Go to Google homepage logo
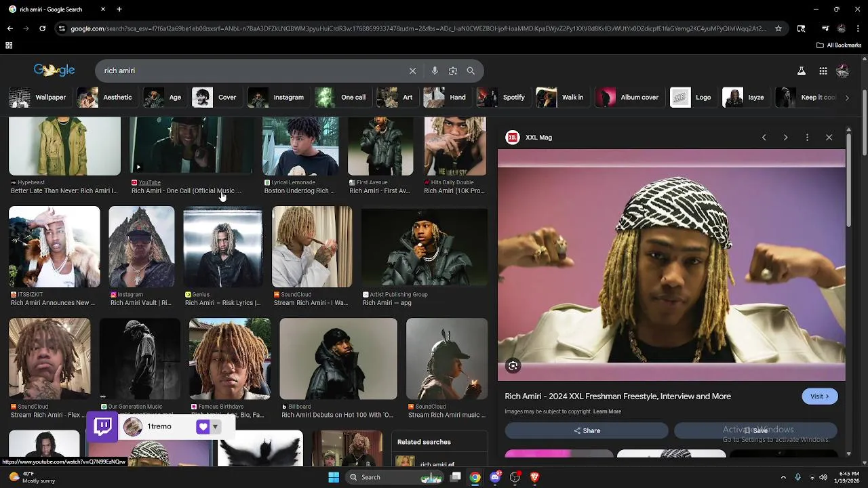This screenshot has width=868, height=488. coord(54,70)
